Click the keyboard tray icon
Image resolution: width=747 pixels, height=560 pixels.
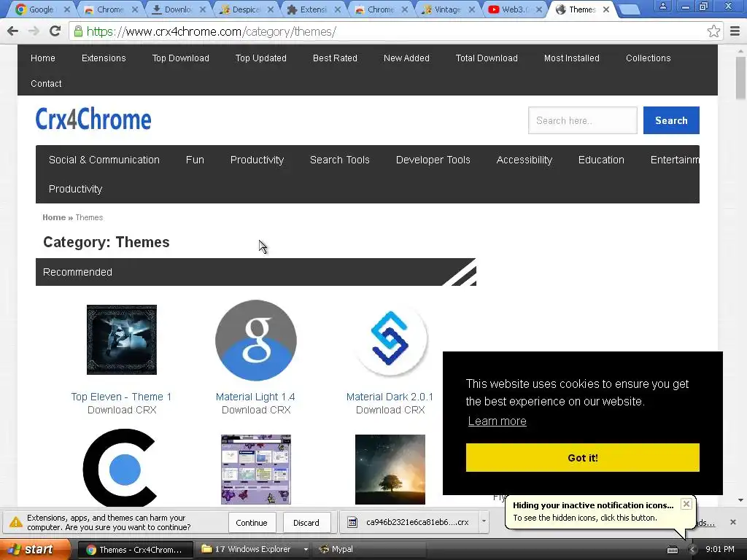point(672,550)
